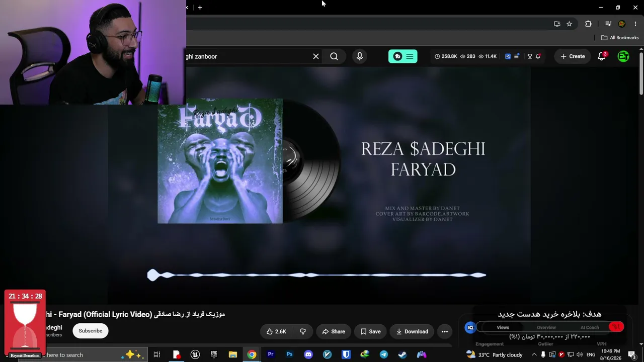
Task: Open the Windows action center notifications
Action: (632, 354)
